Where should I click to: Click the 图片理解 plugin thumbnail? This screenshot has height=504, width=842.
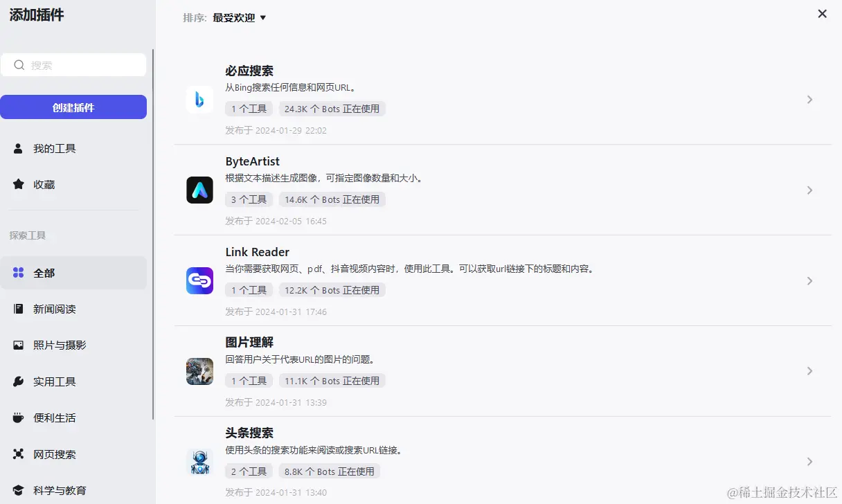coord(199,371)
